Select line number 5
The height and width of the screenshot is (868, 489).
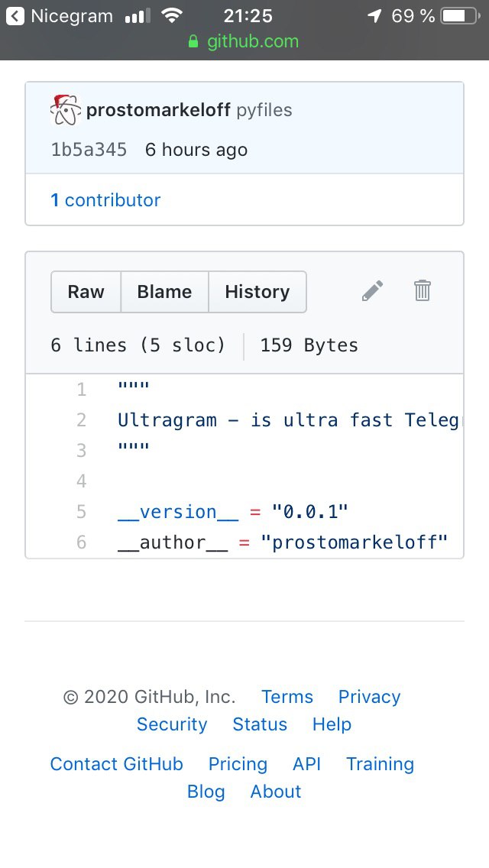click(x=82, y=511)
